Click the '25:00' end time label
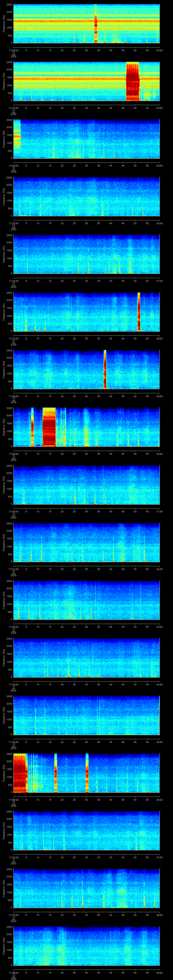Image resolution: width=173 pixels, height=980 pixels. click(160, 166)
